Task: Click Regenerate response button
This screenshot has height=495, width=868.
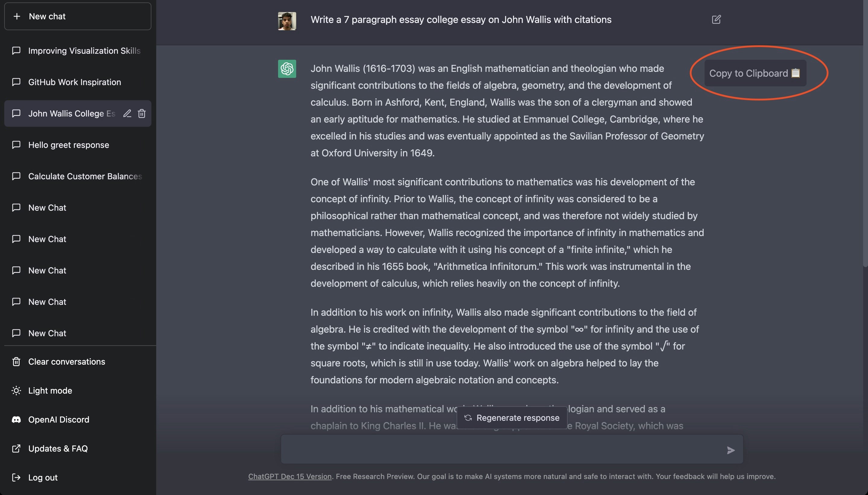Action: (x=512, y=418)
